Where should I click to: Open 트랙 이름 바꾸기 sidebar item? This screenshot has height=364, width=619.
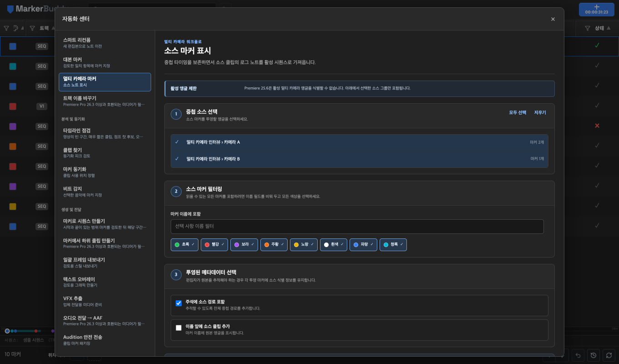pos(105,101)
